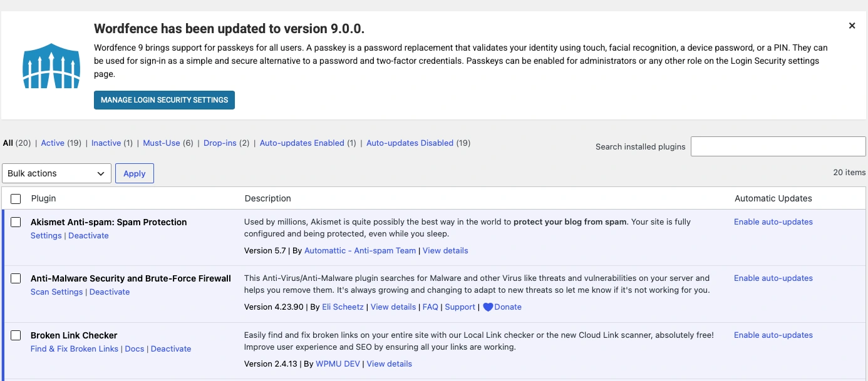View details for Anti-Malware Security plugin
868x381 pixels.
pyautogui.click(x=393, y=307)
